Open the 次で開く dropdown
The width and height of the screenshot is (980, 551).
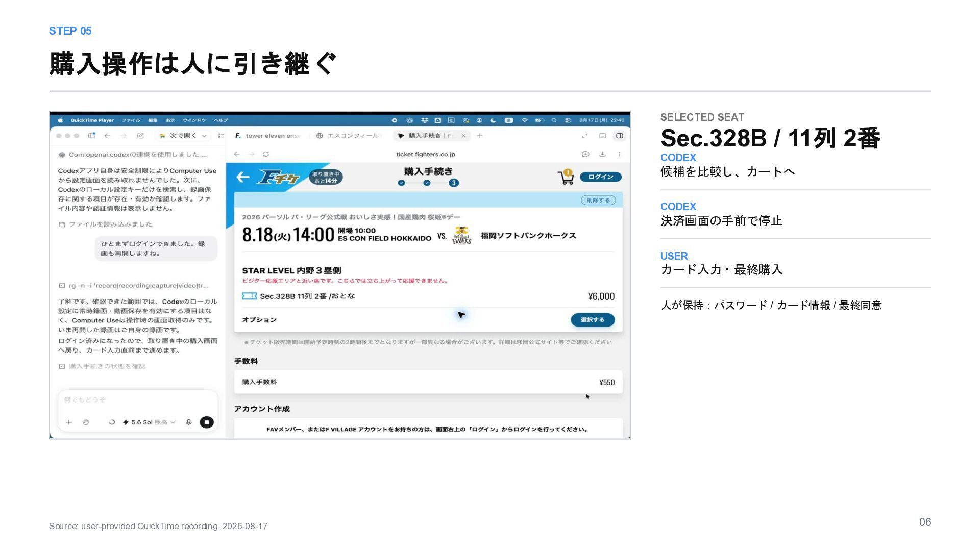[x=183, y=136]
